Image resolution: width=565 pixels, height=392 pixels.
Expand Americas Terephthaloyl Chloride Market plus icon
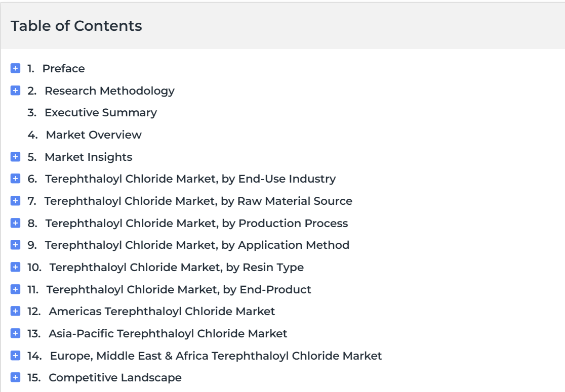click(x=16, y=311)
